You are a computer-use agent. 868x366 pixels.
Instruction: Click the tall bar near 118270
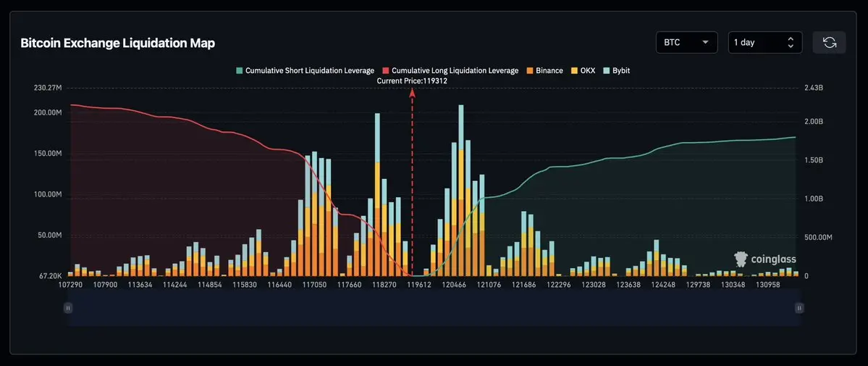coord(378,195)
